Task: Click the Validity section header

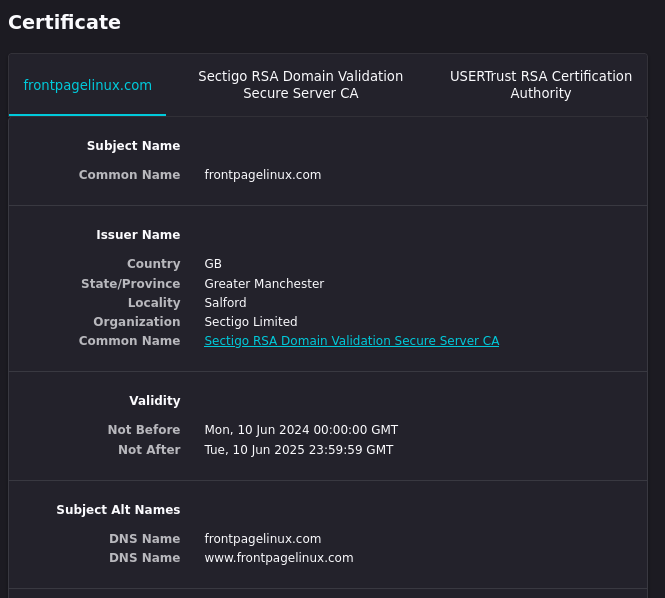Action: [155, 400]
